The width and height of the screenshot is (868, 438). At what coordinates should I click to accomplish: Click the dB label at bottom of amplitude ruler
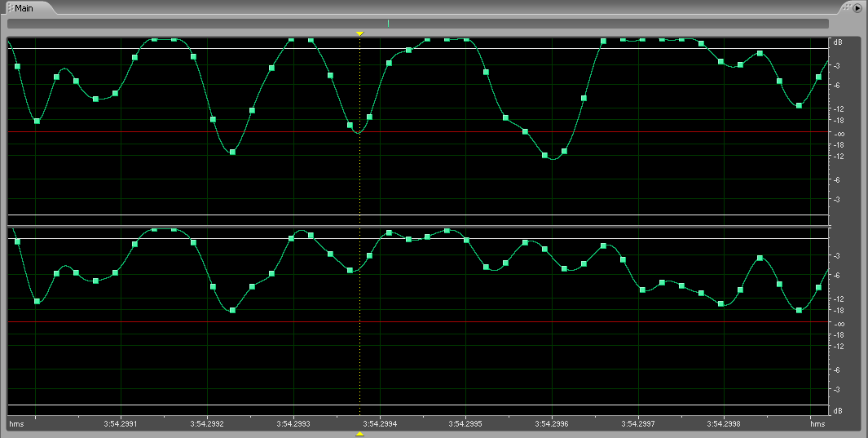[837, 411]
